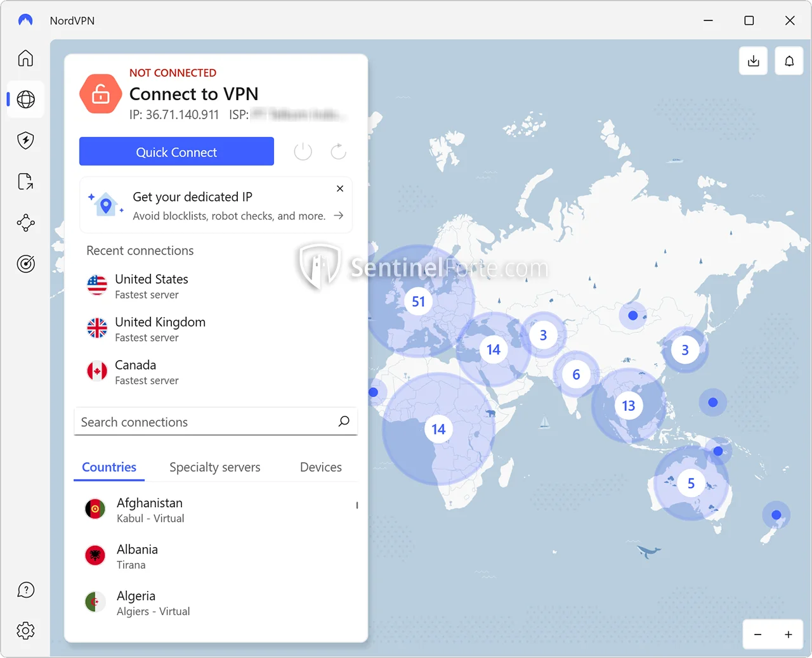Click arrow on dedicated IP banner

339,216
